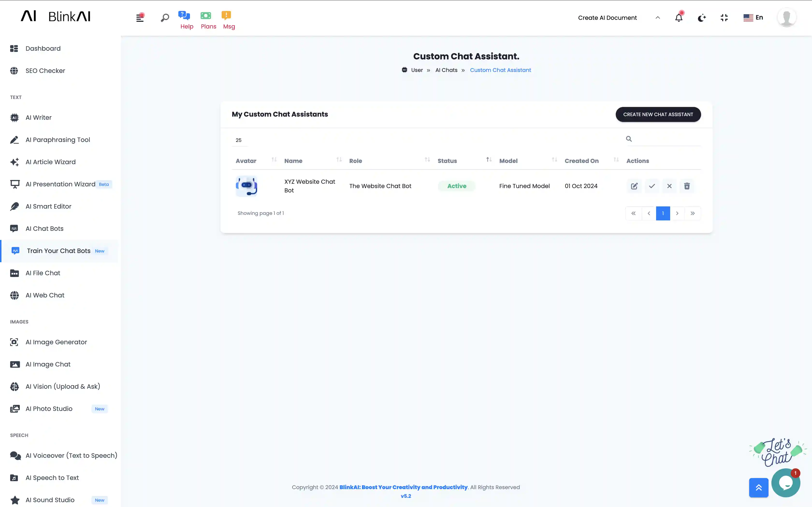The height and width of the screenshot is (507, 812).
Task: Select the chat bot avatar thumbnail
Action: pyautogui.click(x=246, y=186)
